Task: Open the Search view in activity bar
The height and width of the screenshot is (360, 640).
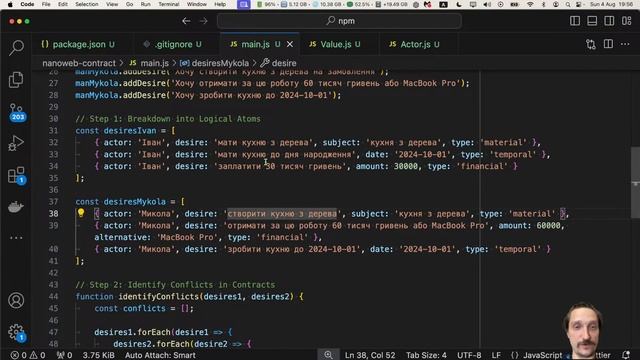Action: [x=16, y=48]
